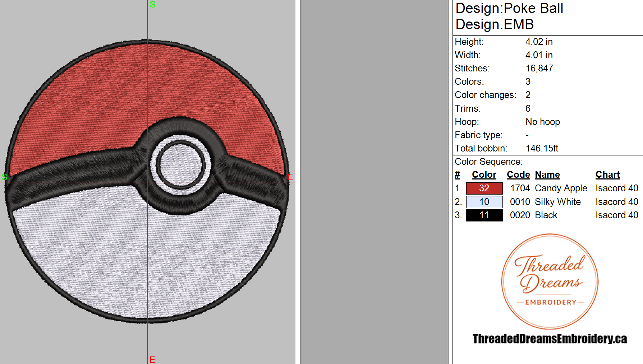
Task: Click the Hoop value No hoop
Action: point(543,122)
